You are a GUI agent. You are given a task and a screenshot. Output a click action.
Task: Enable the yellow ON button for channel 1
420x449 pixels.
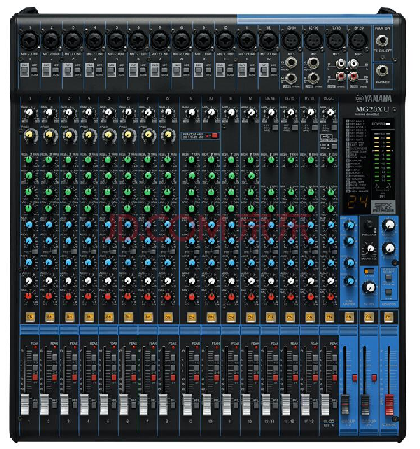pyautogui.click(x=30, y=317)
